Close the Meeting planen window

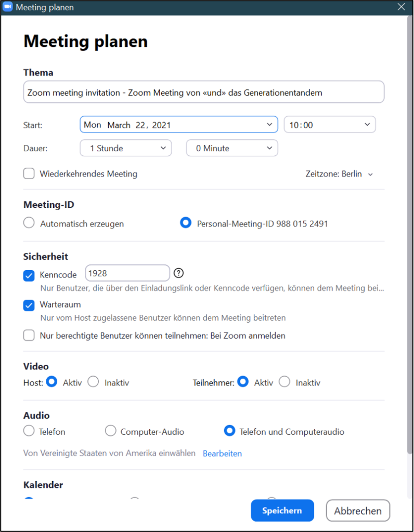point(401,7)
